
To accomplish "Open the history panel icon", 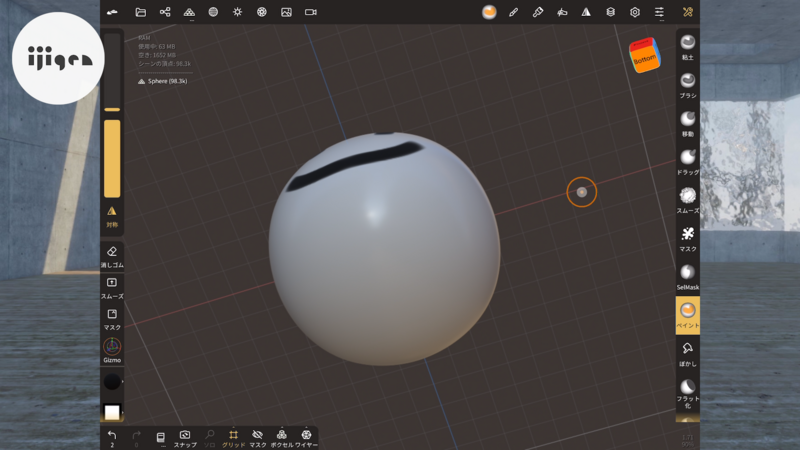I will point(160,438).
